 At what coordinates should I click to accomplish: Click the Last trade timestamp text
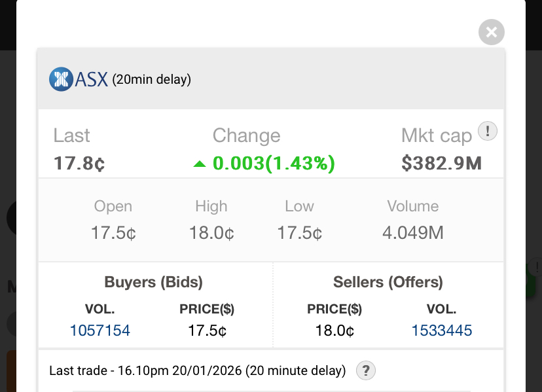tap(197, 370)
